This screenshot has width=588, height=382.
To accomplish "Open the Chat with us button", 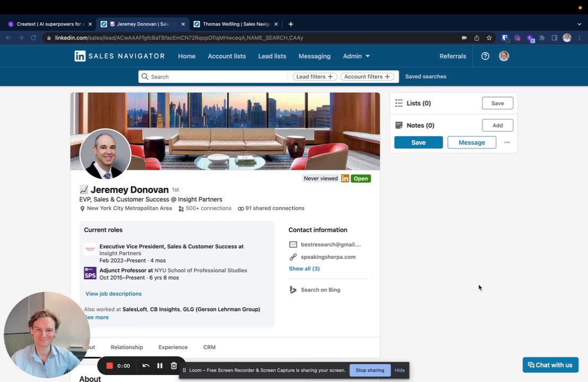I will (x=550, y=364).
